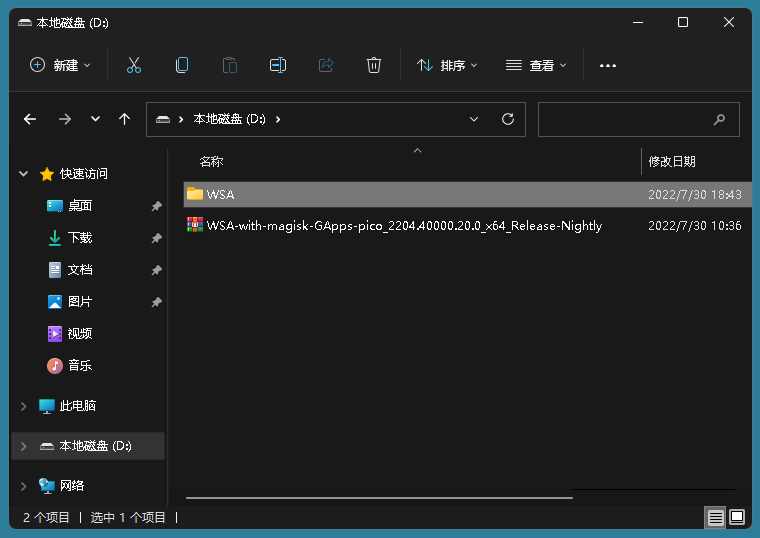Viewport: 760px width, 538px height.
Task: Close the File Explorer window
Action: 728,22
